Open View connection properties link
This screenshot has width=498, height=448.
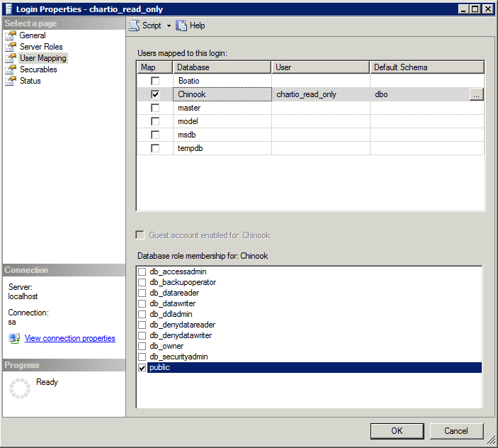(69, 339)
